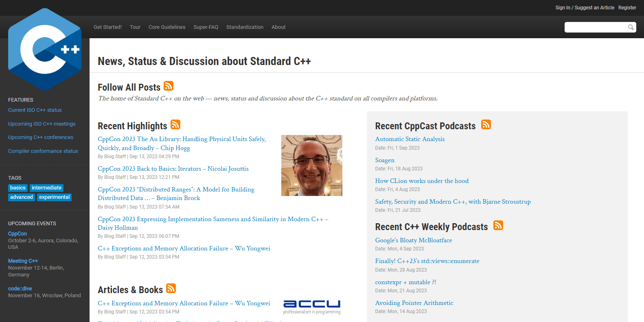Open the code::dive event link
The height and width of the screenshot is (322, 644).
click(20, 289)
